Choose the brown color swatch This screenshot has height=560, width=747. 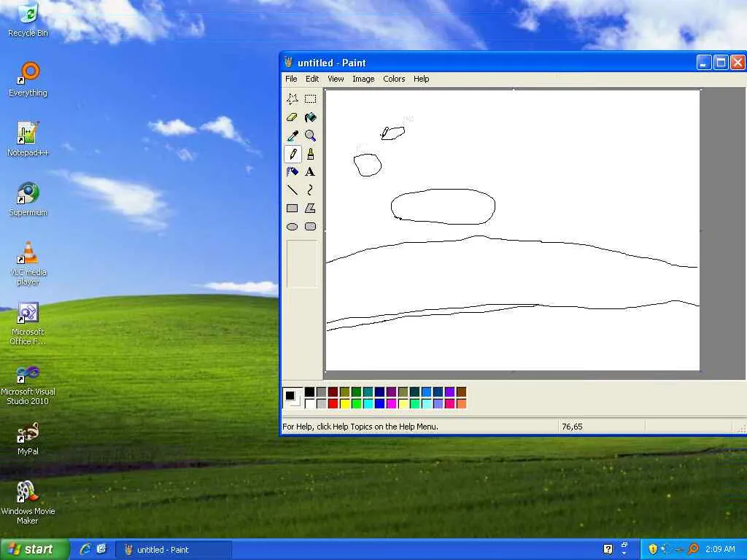[x=462, y=392]
